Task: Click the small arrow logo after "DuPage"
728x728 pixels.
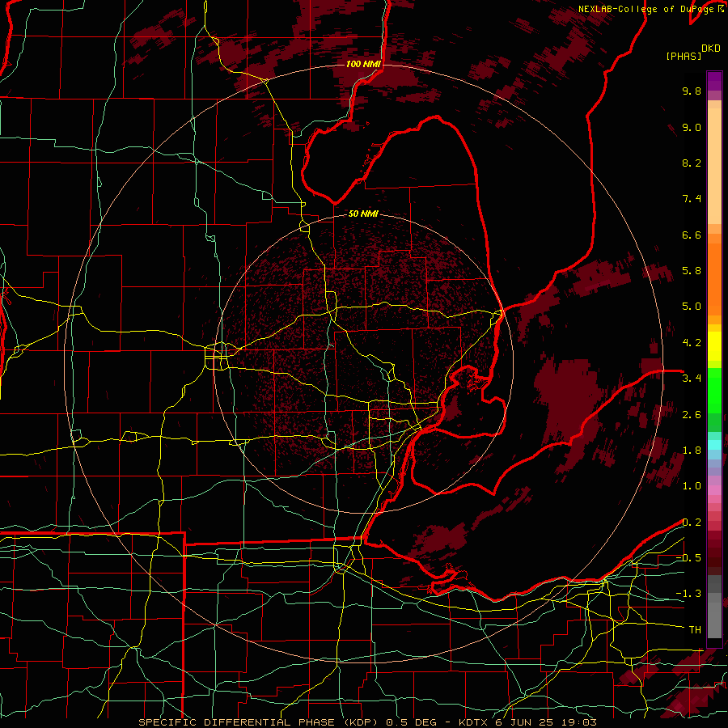Action: [x=721, y=9]
